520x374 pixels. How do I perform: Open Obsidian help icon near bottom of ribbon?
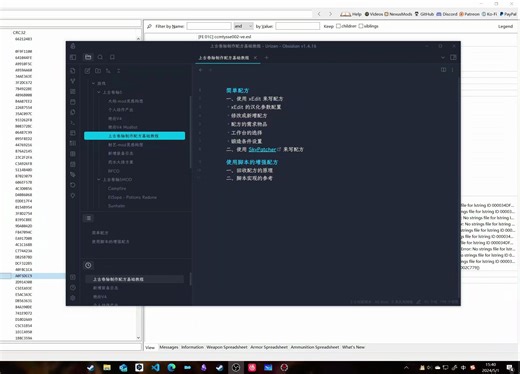point(73,288)
